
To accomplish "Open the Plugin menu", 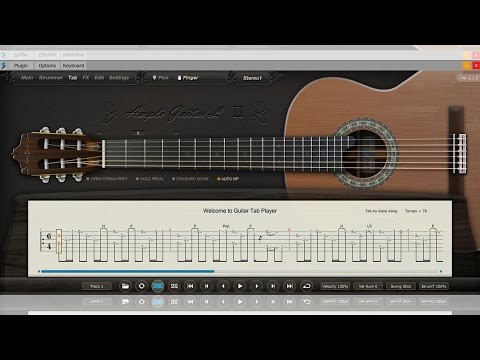I will click(21, 66).
